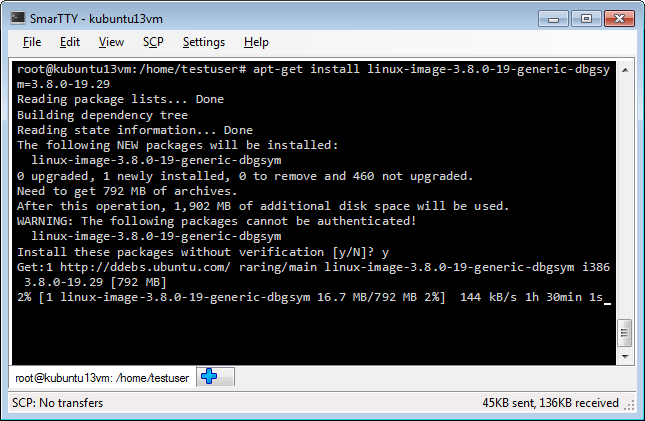Close the SmarTTY window
This screenshot has width=645, height=421.
click(619, 19)
